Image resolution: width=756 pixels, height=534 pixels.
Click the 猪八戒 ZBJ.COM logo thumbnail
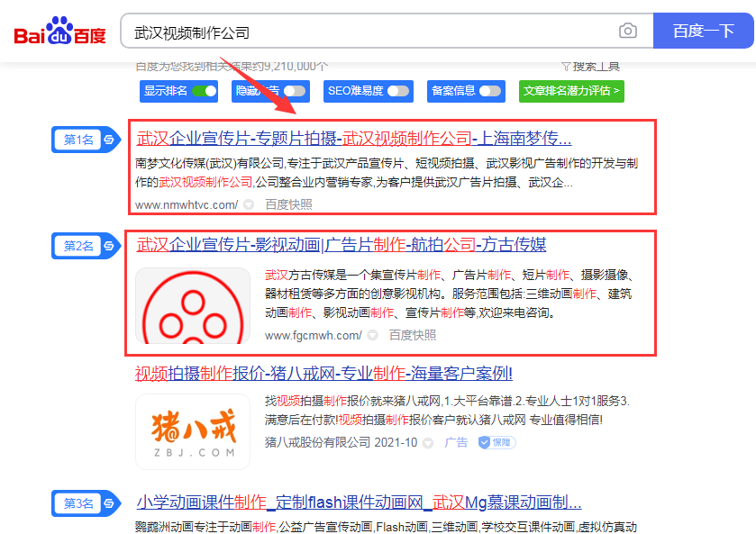tap(193, 431)
